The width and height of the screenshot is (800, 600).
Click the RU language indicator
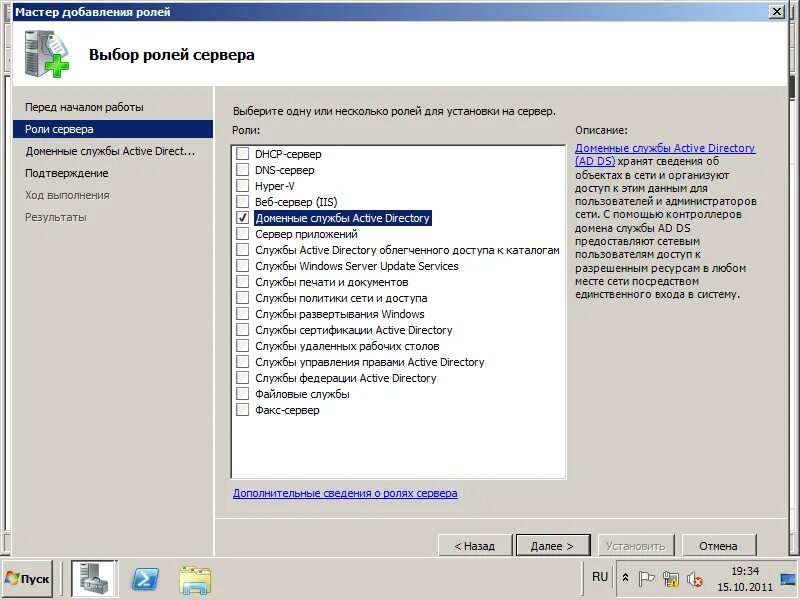click(599, 577)
